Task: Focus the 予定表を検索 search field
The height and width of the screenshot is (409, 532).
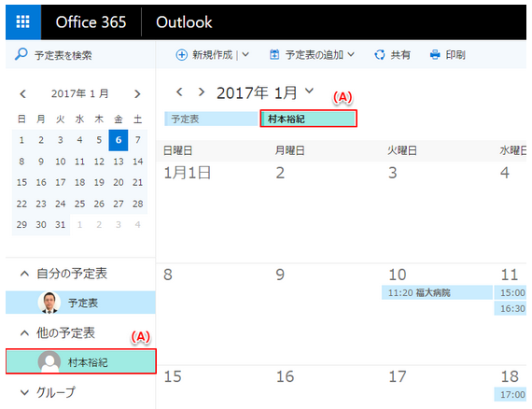Action: 80,55
